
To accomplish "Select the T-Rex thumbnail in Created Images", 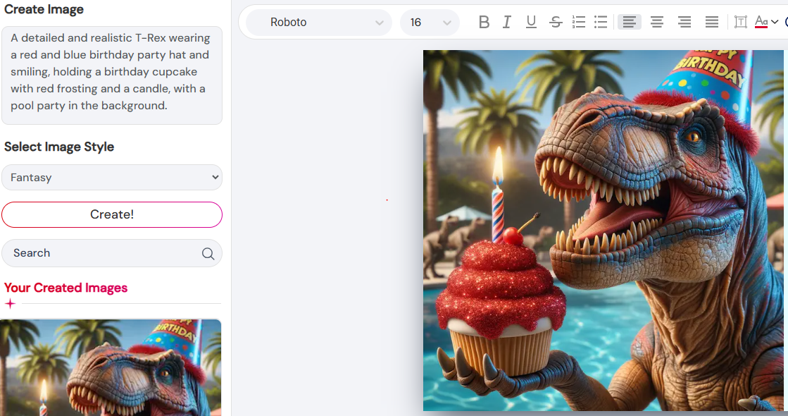I will tap(111, 367).
